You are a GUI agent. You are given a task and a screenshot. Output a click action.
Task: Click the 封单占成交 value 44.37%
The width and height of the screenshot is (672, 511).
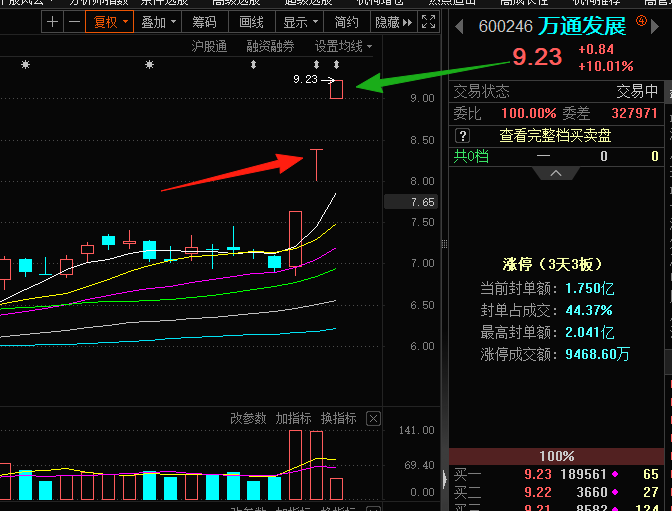589,310
